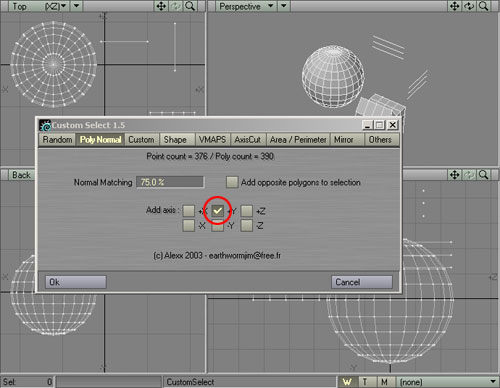Open the Area / Perimeter tab
Viewport: 500px width, 388px height.
[x=298, y=140]
